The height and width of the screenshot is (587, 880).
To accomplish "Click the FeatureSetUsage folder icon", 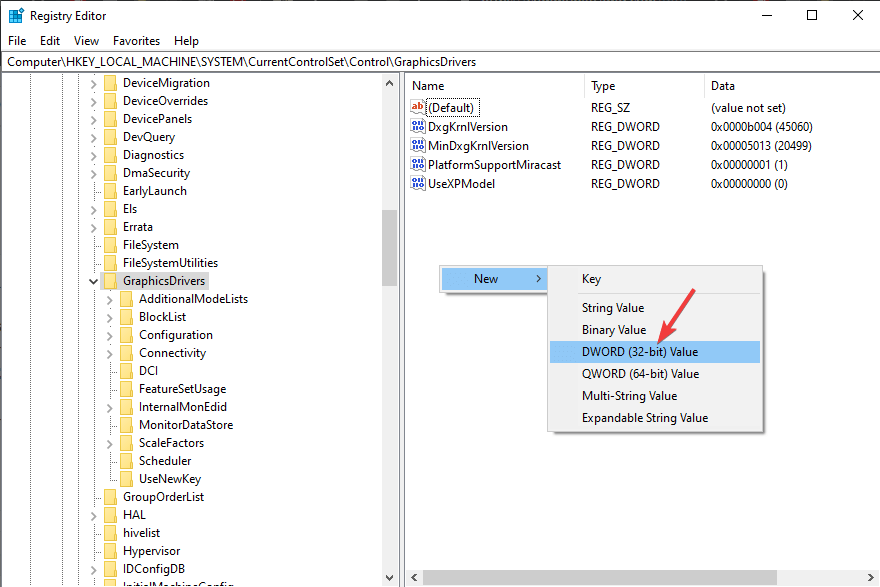I will (127, 389).
